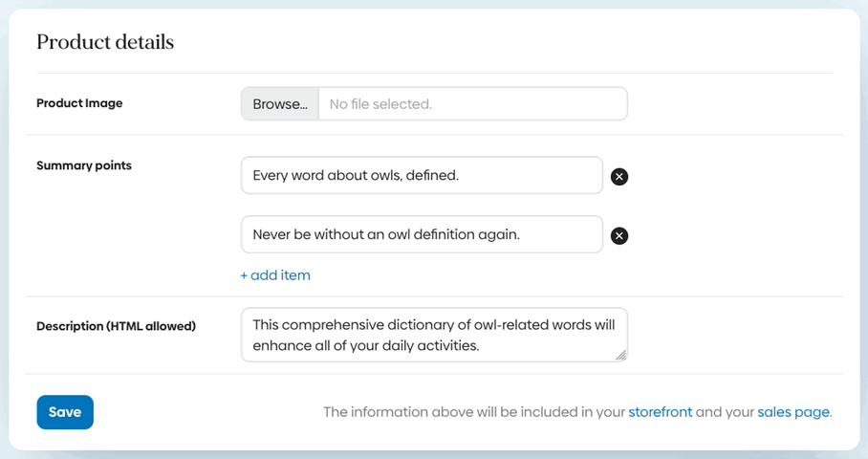Focus the 'Never be without an owl' field
Screen dimensions: 868x459
[x=422, y=234]
